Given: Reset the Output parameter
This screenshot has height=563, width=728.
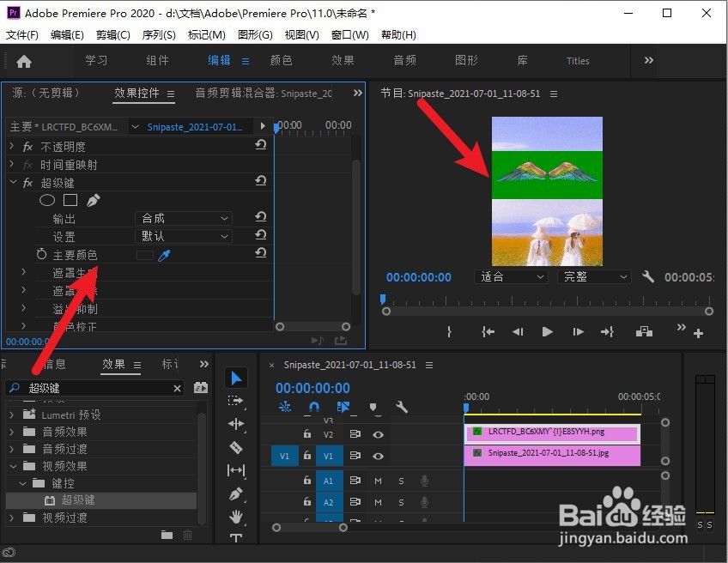Looking at the screenshot, I should [260, 217].
